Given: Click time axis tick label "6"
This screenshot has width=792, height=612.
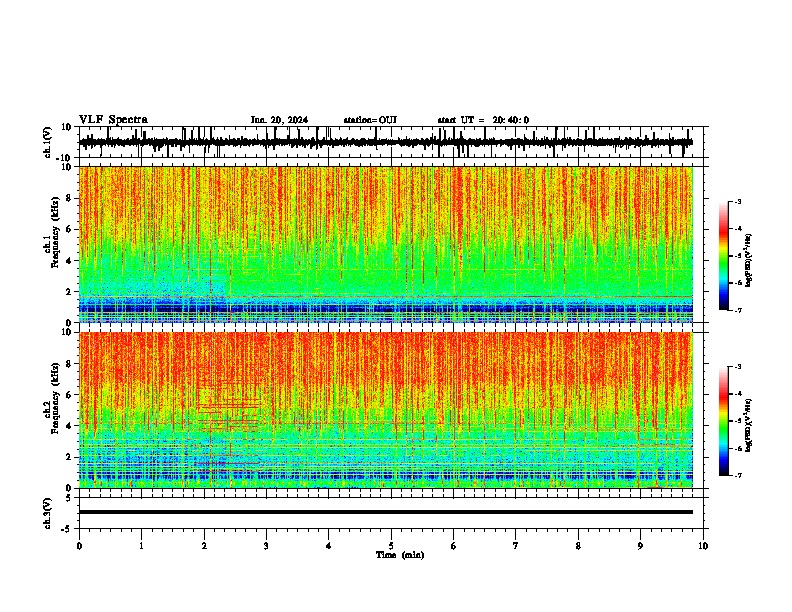Looking at the screenshot, I should [454, 546].
